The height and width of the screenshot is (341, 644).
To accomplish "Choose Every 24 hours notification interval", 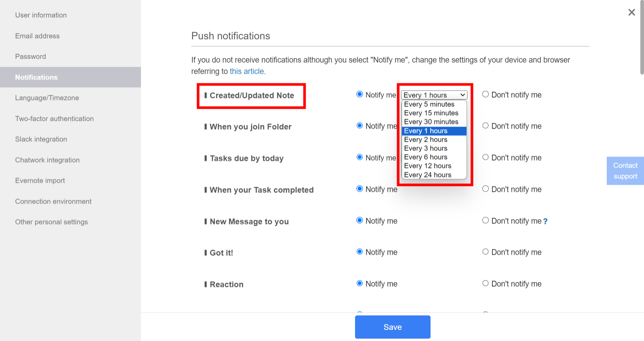I will click(428, 175).
